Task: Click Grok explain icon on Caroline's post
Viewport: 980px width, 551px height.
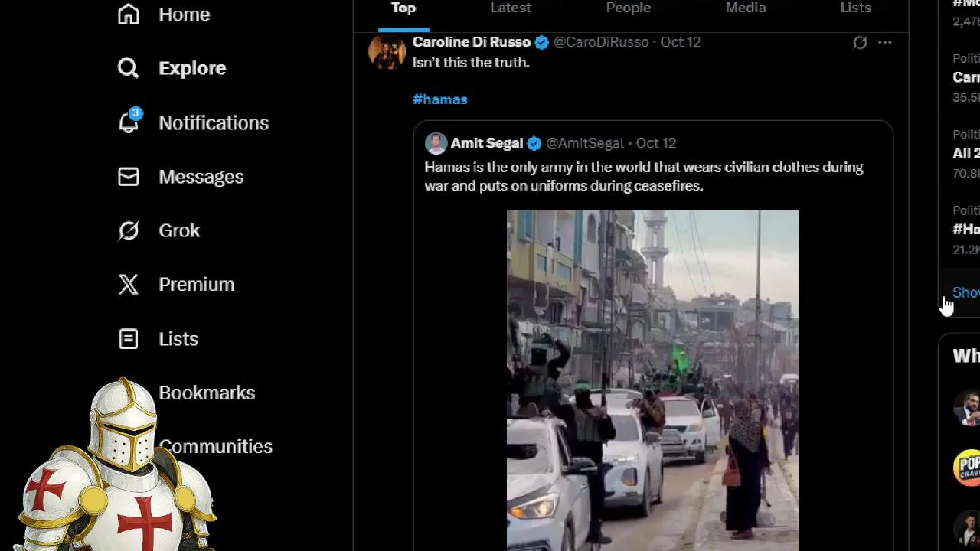Action: 860,43
